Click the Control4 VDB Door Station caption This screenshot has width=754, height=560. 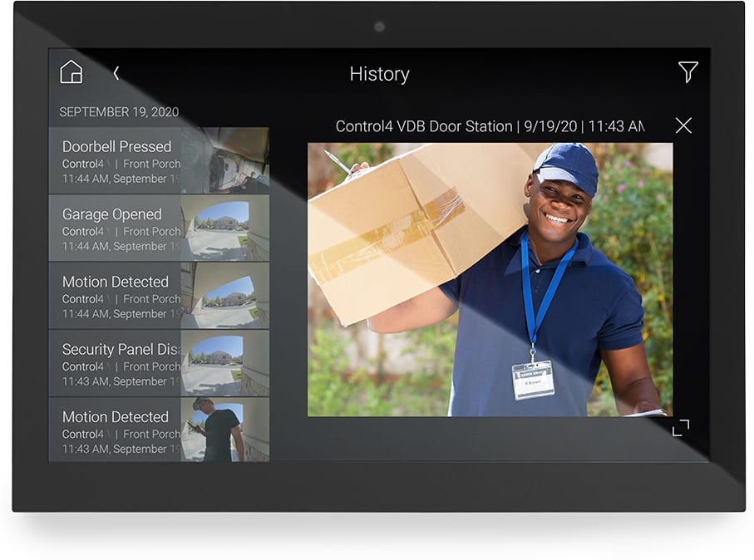coord(489,126)
